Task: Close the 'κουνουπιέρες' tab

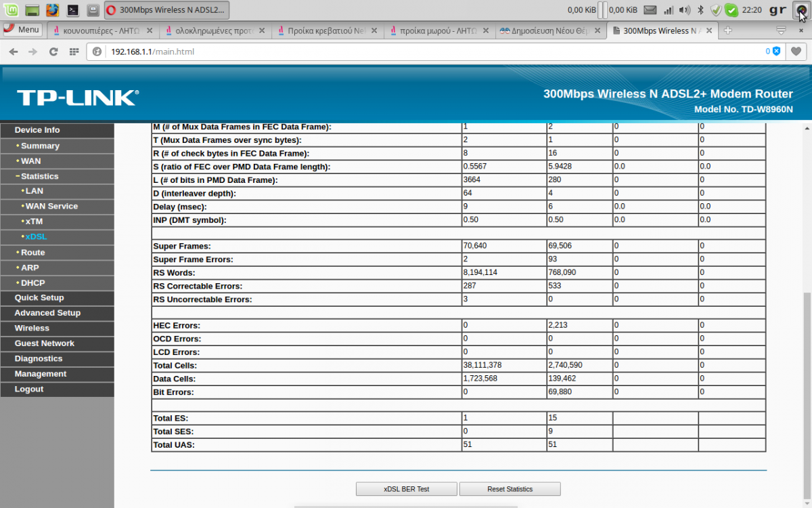Action: [149, 30]
